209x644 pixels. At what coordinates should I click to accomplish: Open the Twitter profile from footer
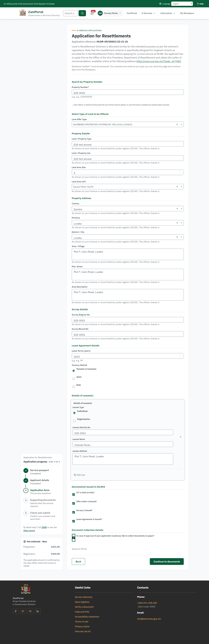coord(23,611)
